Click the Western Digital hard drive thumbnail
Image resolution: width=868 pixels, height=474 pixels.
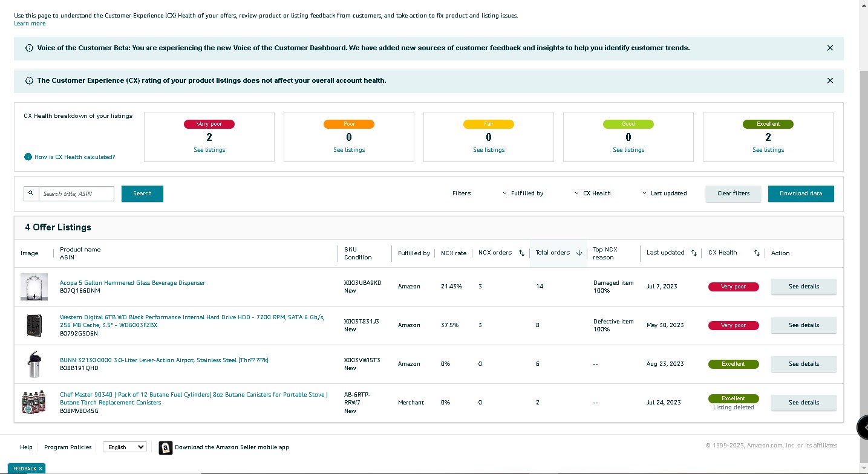pyautogui.click(x=34, y=325)
